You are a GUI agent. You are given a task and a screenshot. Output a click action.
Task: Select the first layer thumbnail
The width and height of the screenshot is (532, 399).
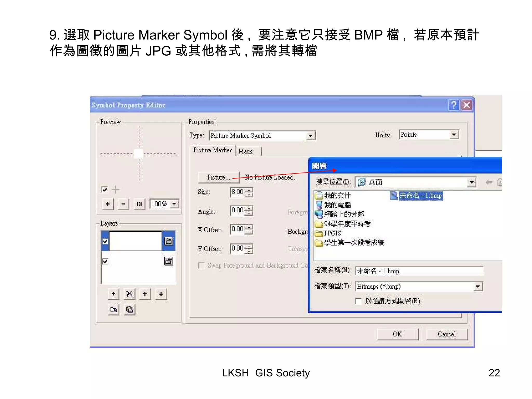[x=135, y=241]
